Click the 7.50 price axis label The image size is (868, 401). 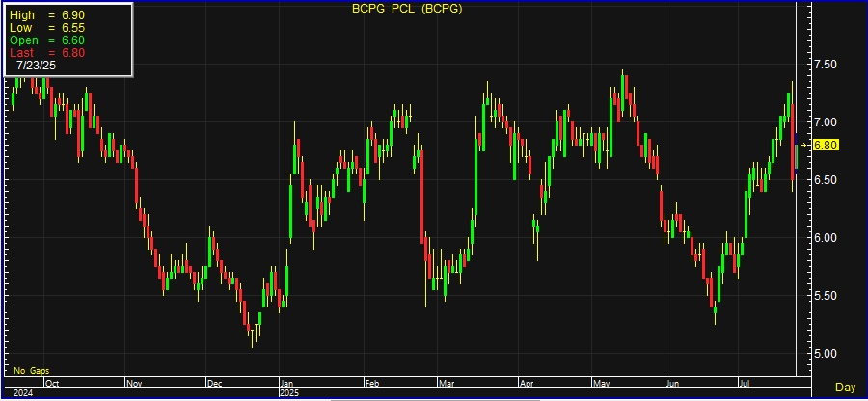click(826, 65)
